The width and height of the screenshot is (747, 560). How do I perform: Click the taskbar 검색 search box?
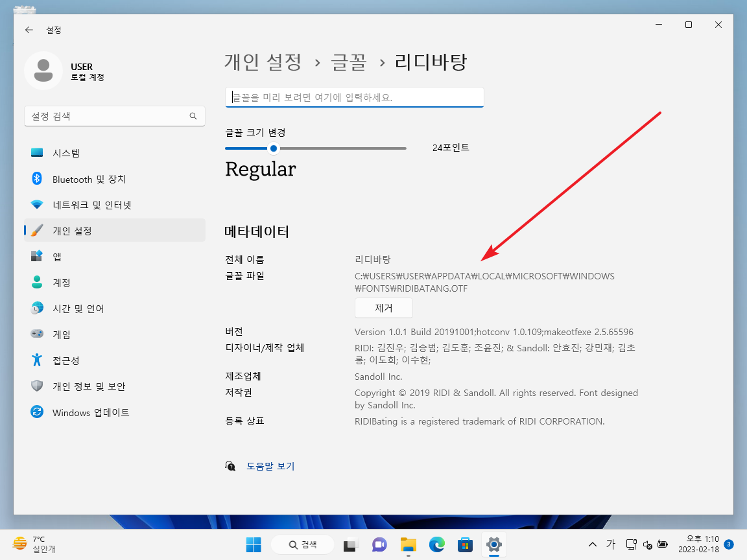pyautogui.click(x=303, y=544)
